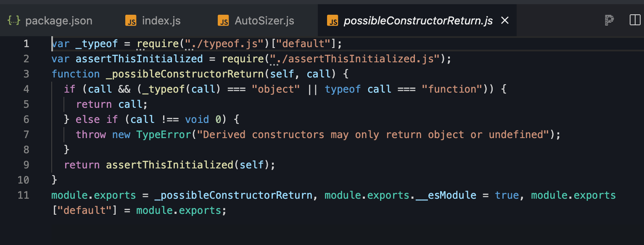Switch to the package.json tab
644x245 pixels.
[50, 20]
